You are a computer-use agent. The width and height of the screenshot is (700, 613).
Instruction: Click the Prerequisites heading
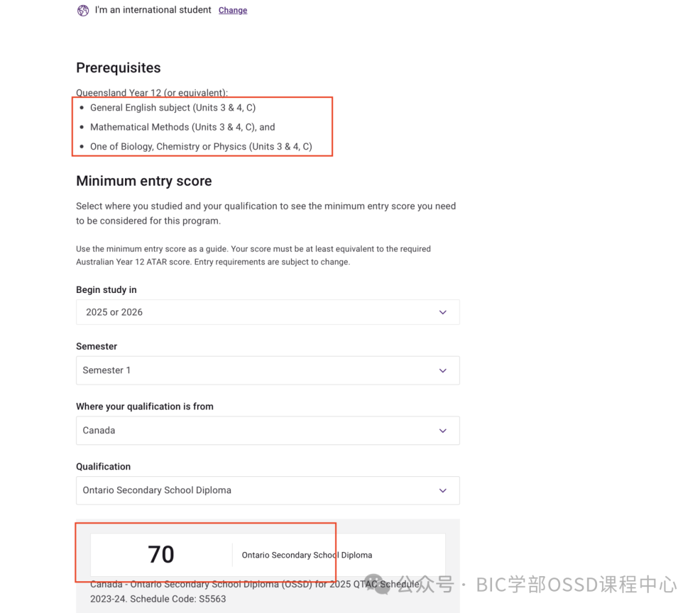[x=119, y=68]
